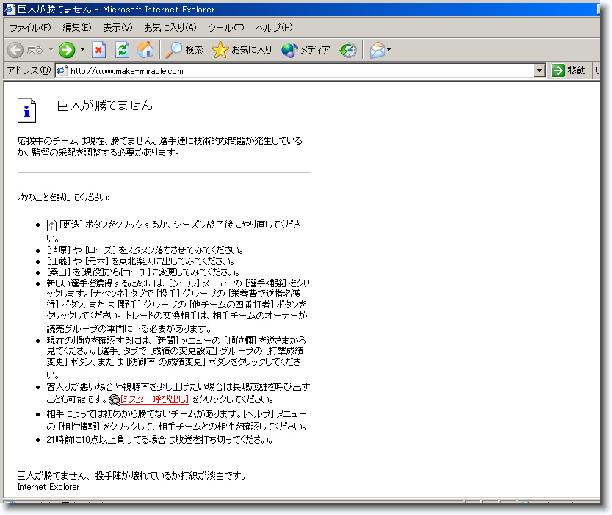Click the small icon before the red link
612x515 pixels.
coord(114,399)
